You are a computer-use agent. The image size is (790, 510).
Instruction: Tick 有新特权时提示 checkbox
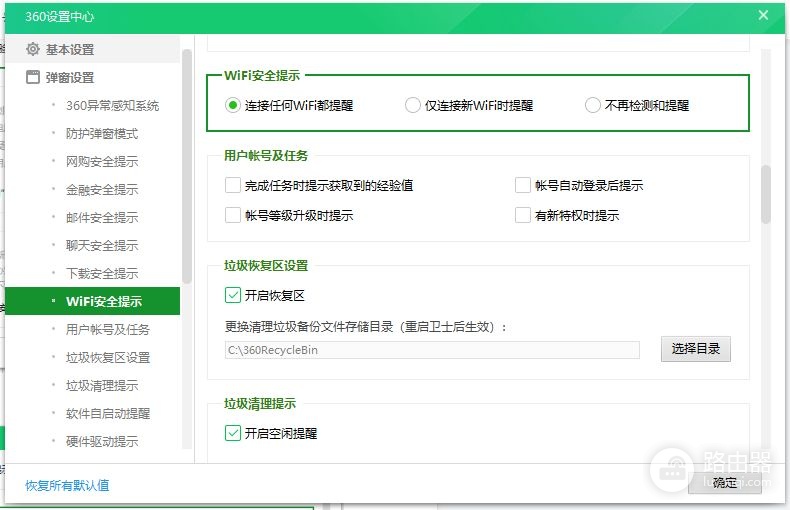point(523,215)
